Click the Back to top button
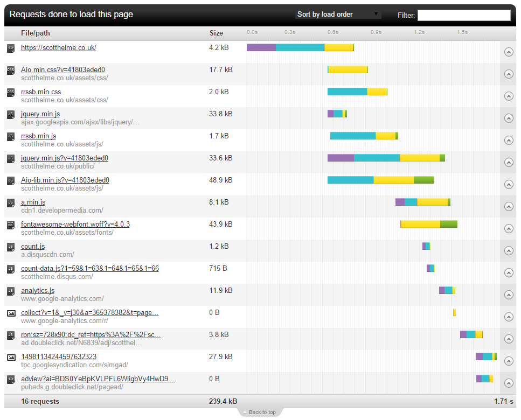 [260, 412]
